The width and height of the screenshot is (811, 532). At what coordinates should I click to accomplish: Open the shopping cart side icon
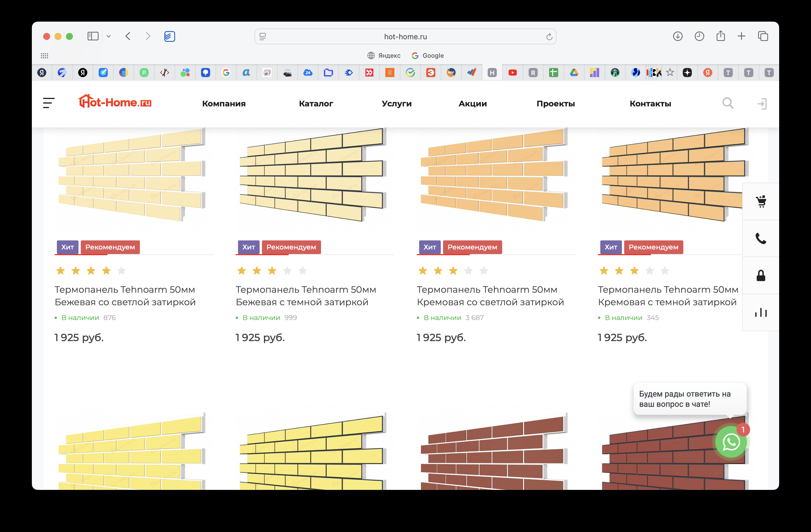(761, 201)
